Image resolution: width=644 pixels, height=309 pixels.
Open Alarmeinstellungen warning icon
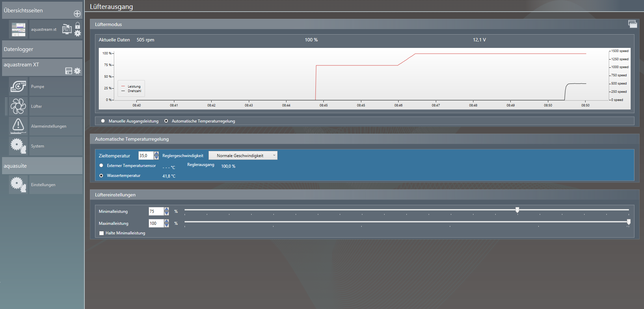click(x=18, y=126)
